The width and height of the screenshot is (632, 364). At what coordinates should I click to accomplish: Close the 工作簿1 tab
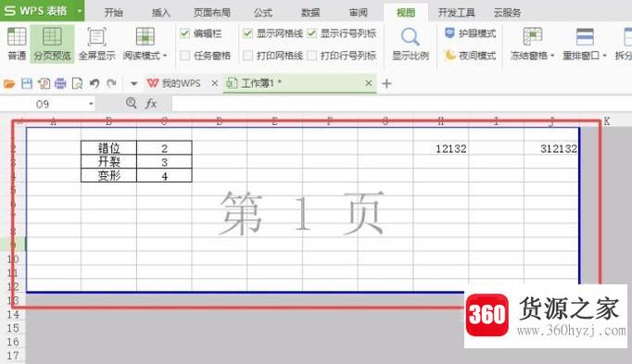(369, 83)
